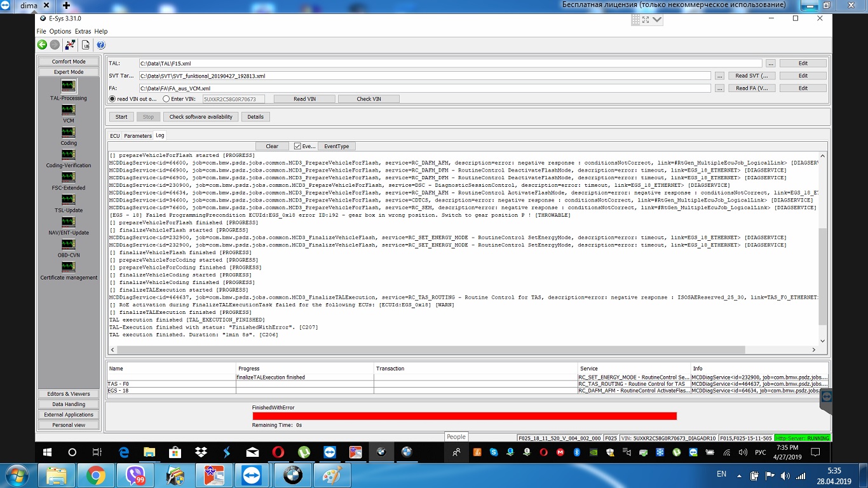Click the greyed forward arrow toolbar icon

pyautogui.click(x=55, y=44)
